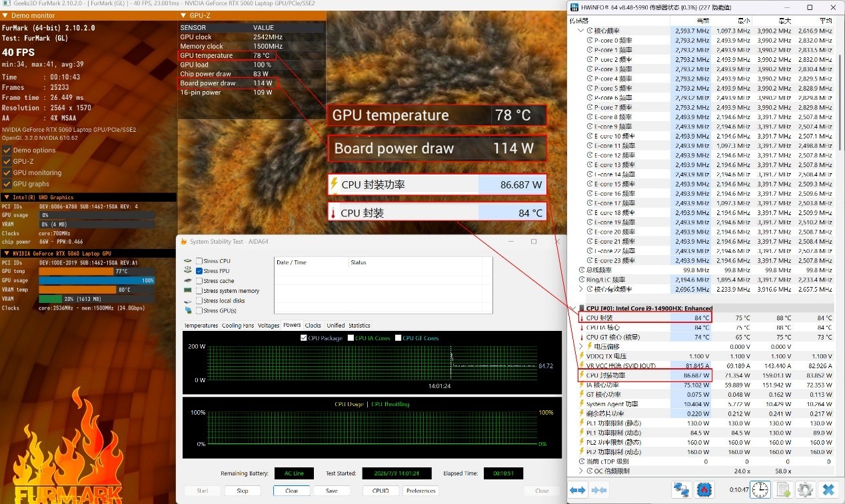845x504 pixels.
Task: Click lightning icon of IA 核心功率 row
Action: (582, 385)
